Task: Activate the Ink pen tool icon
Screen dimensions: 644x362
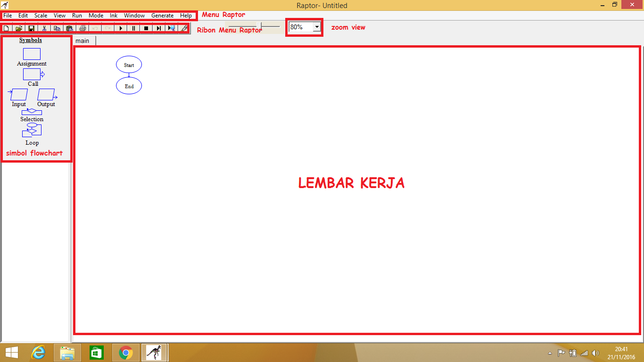Action: 184,28
